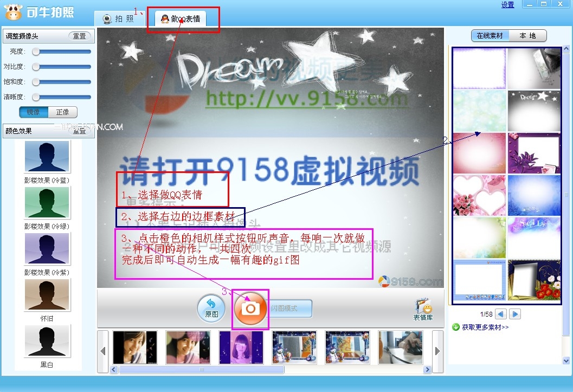The height and width of the screenshot is (392, 573).
Task: Click the green 获取更多素材 download icon
Action: pyautogui.click(x=456, y=327)
